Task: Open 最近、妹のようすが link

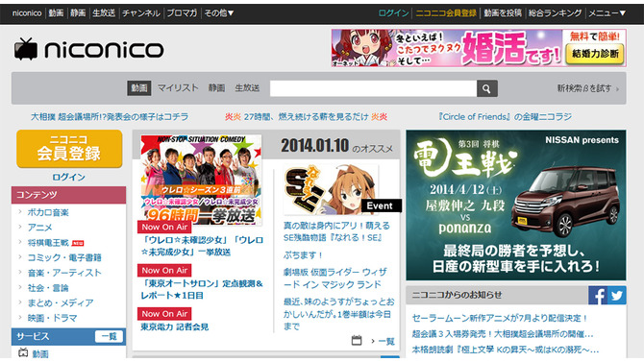Action: tap(339, 314)
